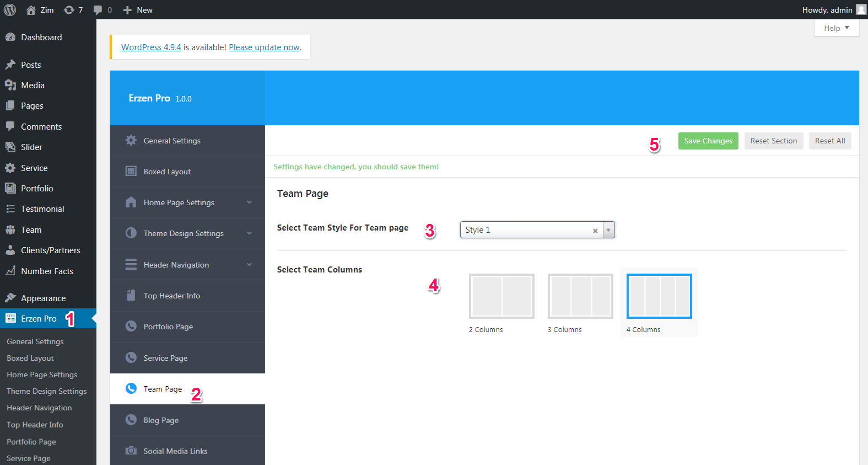
Task: Open Portfolio Page panel tab
Action: pyautogui.click(x=187, y=327)
